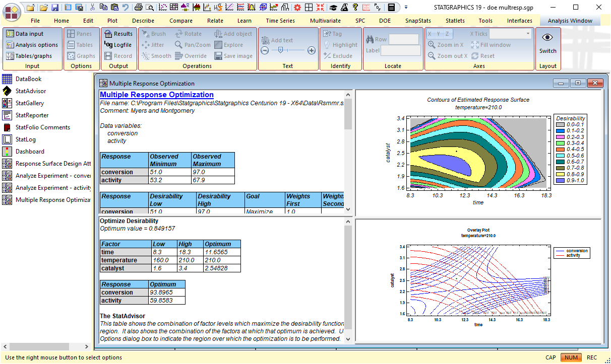Open the Time Series tab
This screenshot has width=611, height=364.
pos(280,21)
